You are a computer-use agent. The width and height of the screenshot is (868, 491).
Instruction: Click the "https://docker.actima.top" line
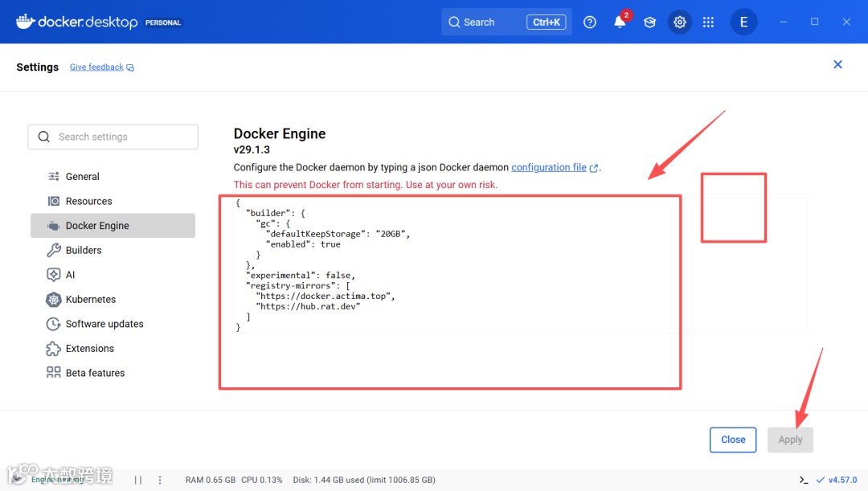click(325, 297)
